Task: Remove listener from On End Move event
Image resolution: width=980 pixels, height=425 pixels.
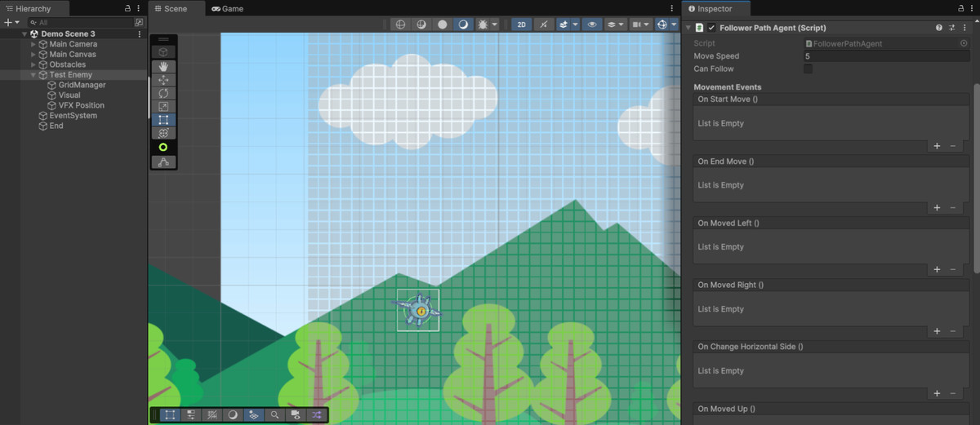Action: pos(952,208)
